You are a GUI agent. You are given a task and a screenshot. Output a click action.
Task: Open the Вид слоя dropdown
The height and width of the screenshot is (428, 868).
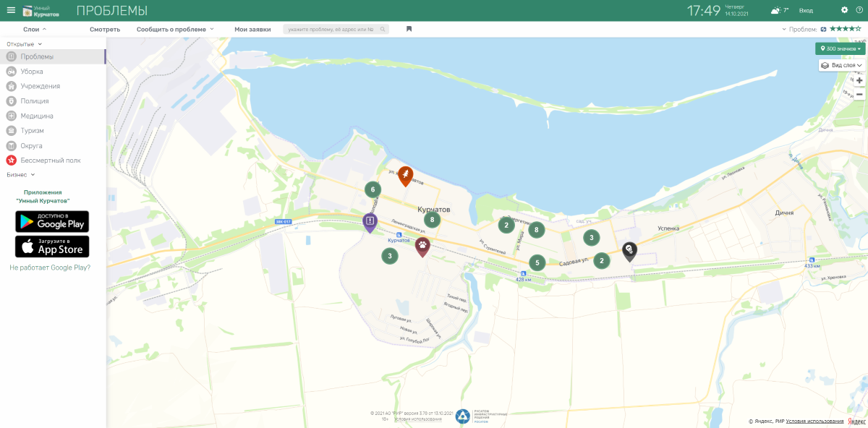click(842, 65)
